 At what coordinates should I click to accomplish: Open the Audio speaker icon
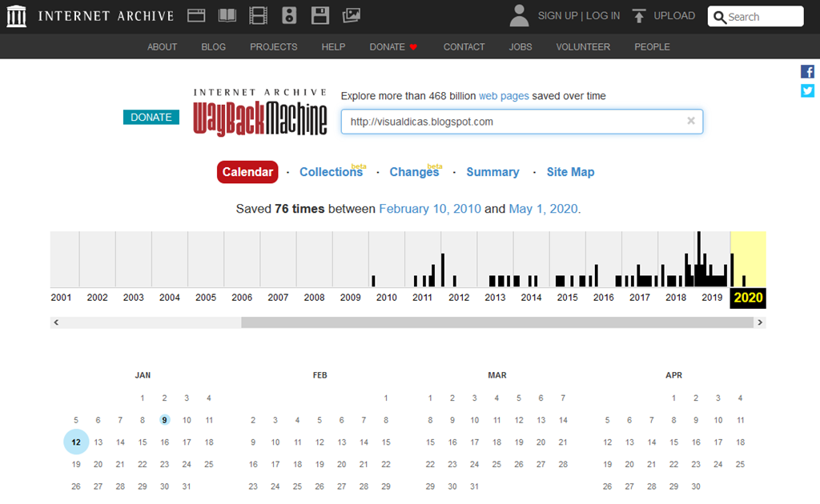tap(289, 16)
